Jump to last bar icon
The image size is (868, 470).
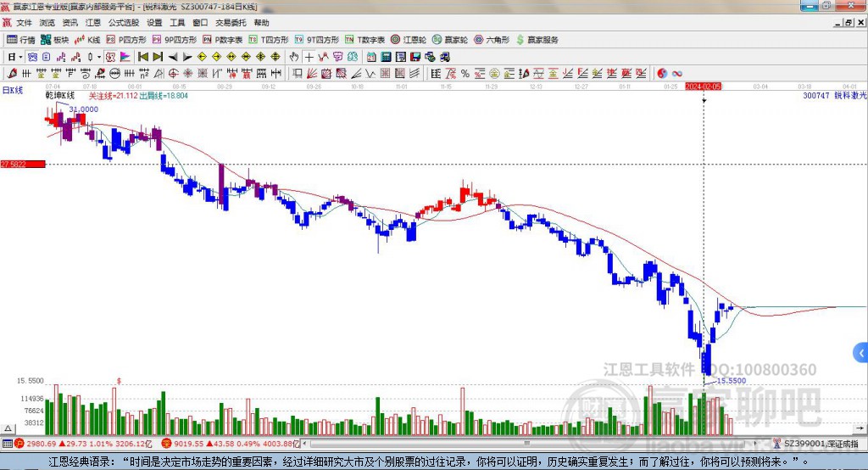pyautogui.click(x=158, y=57)
